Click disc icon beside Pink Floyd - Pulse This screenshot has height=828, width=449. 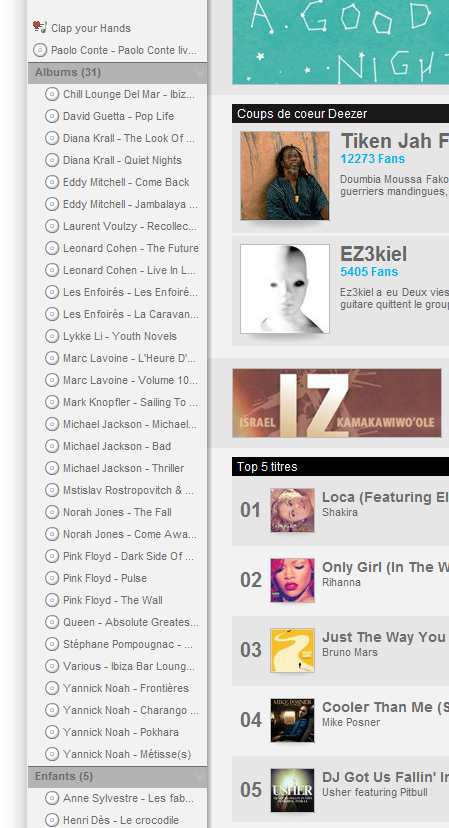click(x=52, y=578)
